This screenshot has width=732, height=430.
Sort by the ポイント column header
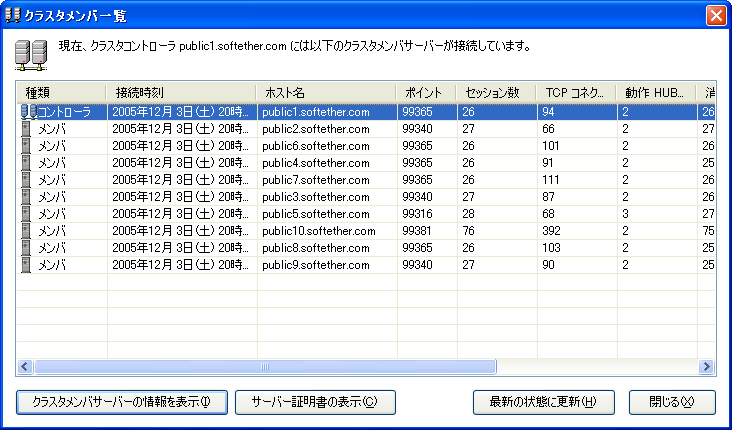pyautogui.click(x=426, y=93)
